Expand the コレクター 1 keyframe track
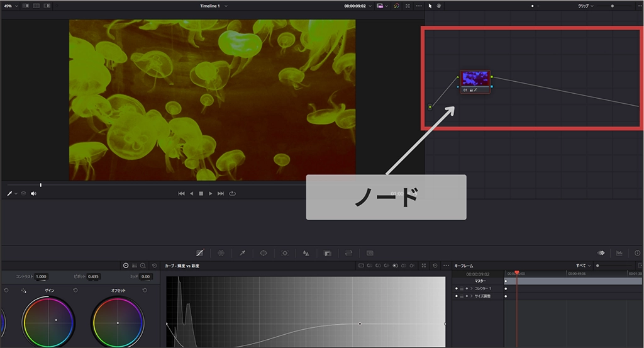644x348 pixels. coord(472,288)
